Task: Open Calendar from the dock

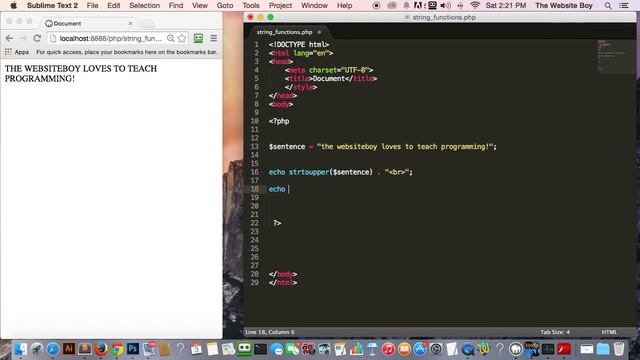Action: 196,349
